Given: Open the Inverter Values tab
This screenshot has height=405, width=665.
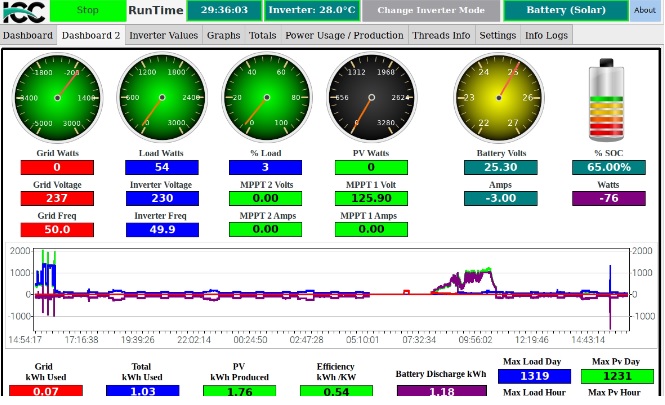Looking at the screenshot, I should [x=163, y=35].
